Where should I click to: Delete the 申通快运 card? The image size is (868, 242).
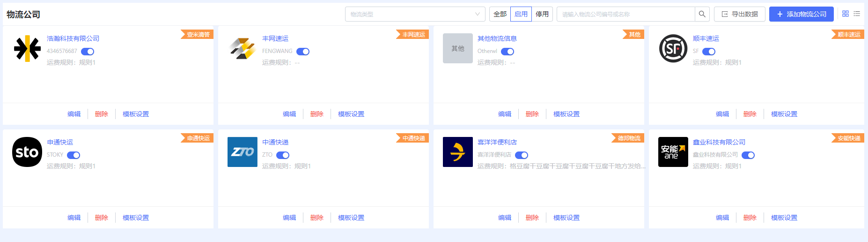click(x=102, y=218)
